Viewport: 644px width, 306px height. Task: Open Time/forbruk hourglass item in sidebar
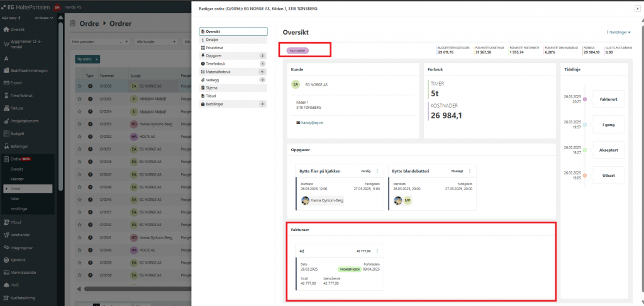click(x=6, y=95)
